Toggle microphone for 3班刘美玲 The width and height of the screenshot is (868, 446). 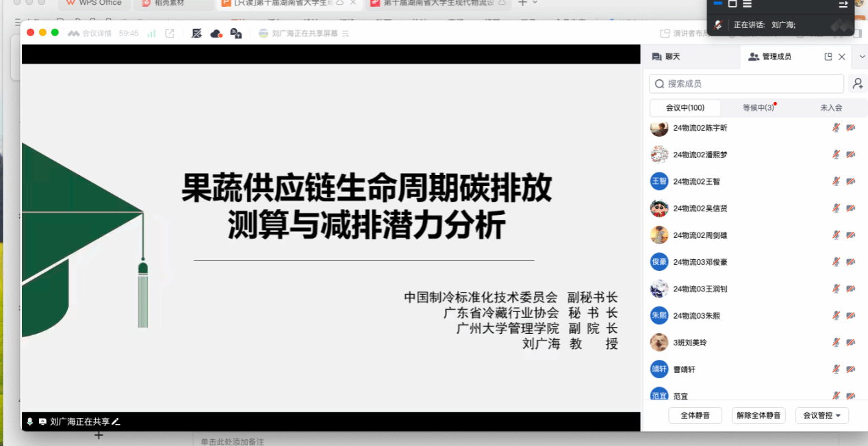[x=836, y=342]
